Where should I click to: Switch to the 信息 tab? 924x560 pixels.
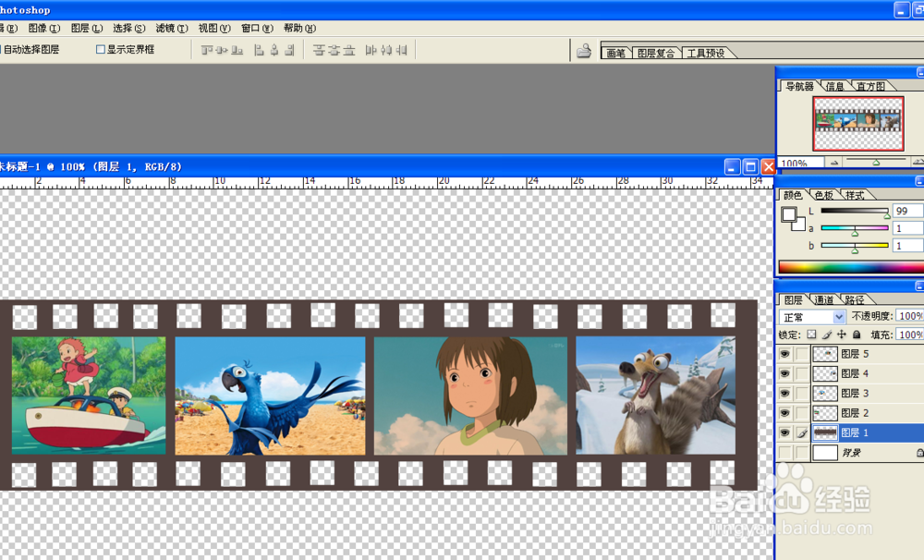[x=834, y=87]
